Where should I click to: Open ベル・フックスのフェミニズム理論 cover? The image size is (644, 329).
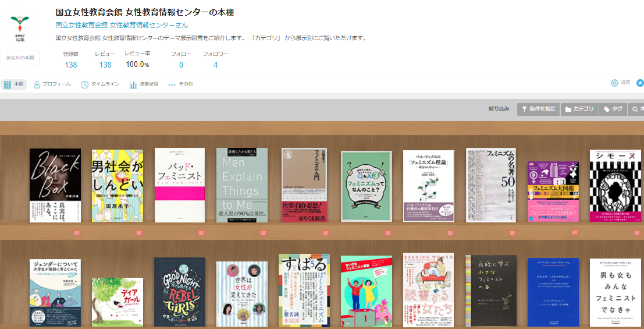pyautogui.click(x=429, y=186)
